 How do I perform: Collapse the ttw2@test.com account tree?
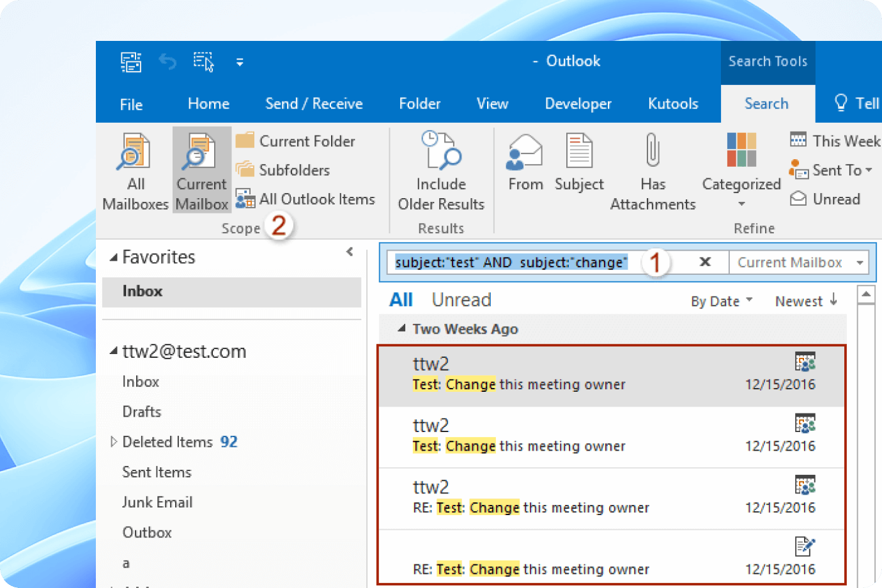pos(114,351)
